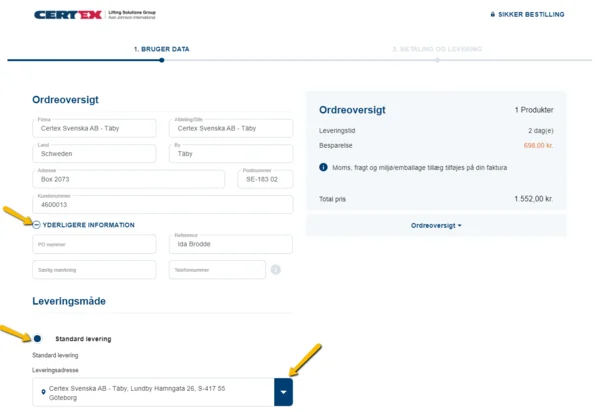Click the progress marker for step two

tap(437, 60)
